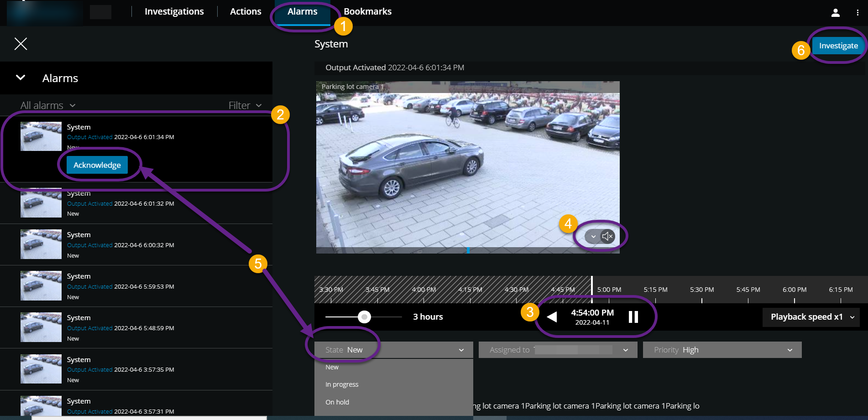
Task: Open the All alarms dropdown
Action: pyautogui.click(x=48, y=105)
